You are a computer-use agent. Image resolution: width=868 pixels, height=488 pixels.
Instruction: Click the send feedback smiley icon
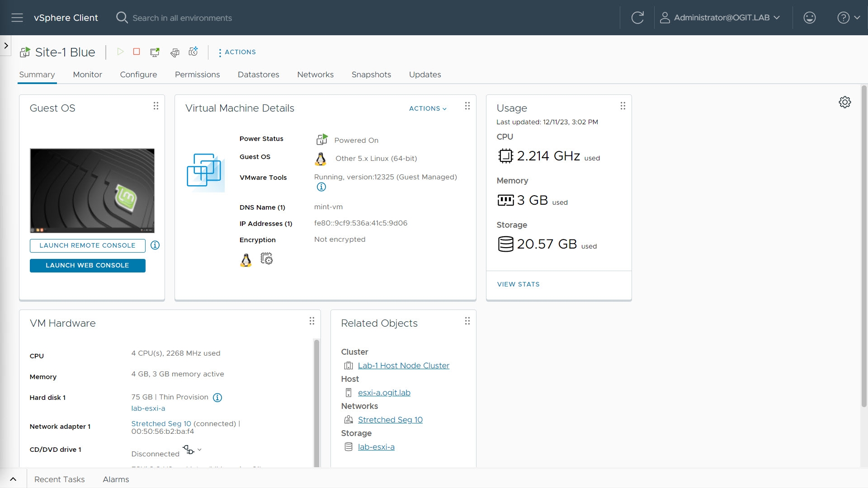(809, 18)
